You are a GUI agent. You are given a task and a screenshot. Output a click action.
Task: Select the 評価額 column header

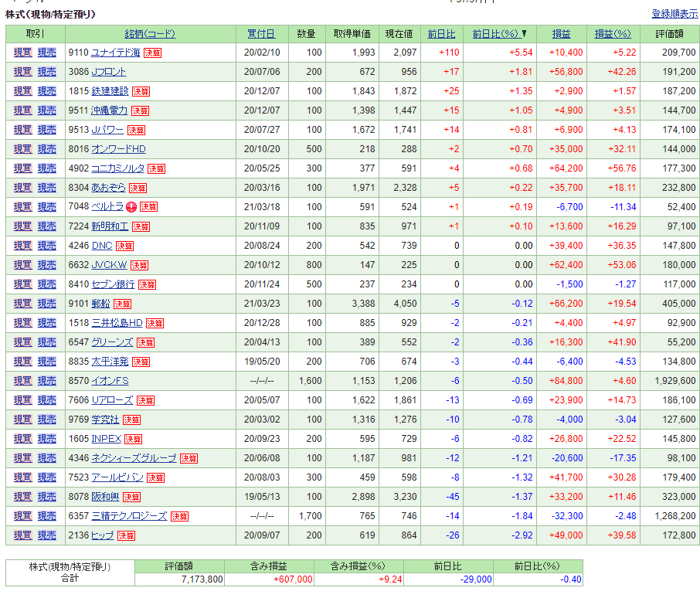(669, 34)
